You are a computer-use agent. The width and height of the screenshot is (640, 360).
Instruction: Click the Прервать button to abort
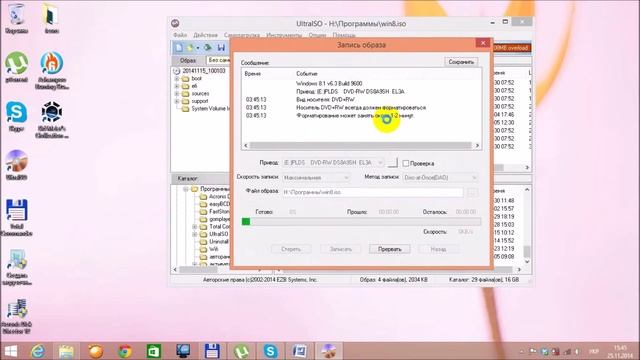pos(390,249)
